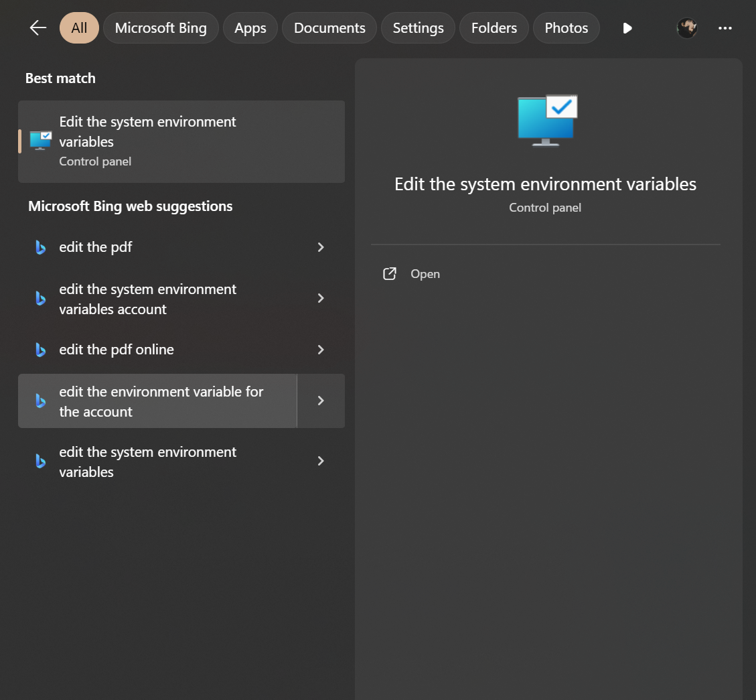Viewport: 756px width, 700px height.
Task: Choose the Photos filter tab
Action: [566, 28]
